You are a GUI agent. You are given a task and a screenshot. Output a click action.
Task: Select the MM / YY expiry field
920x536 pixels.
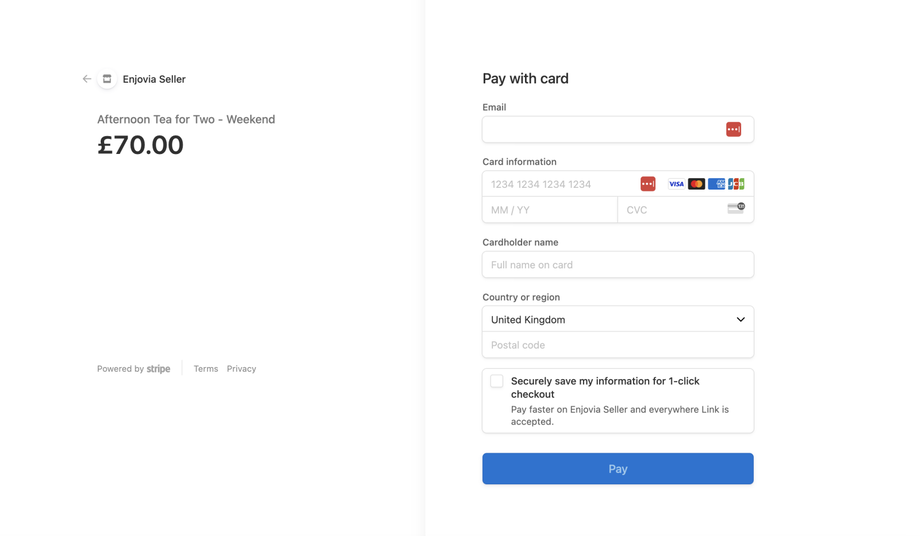click(549, 210)
